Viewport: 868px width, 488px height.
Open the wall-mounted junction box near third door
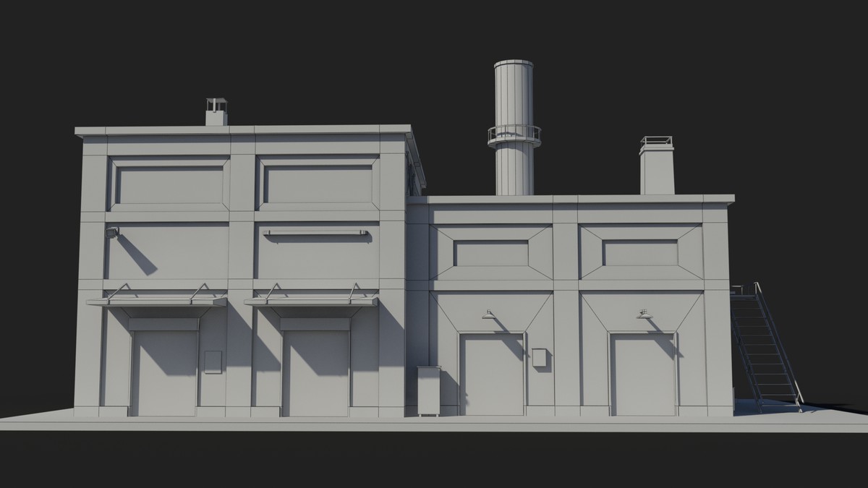click(539, 356)
